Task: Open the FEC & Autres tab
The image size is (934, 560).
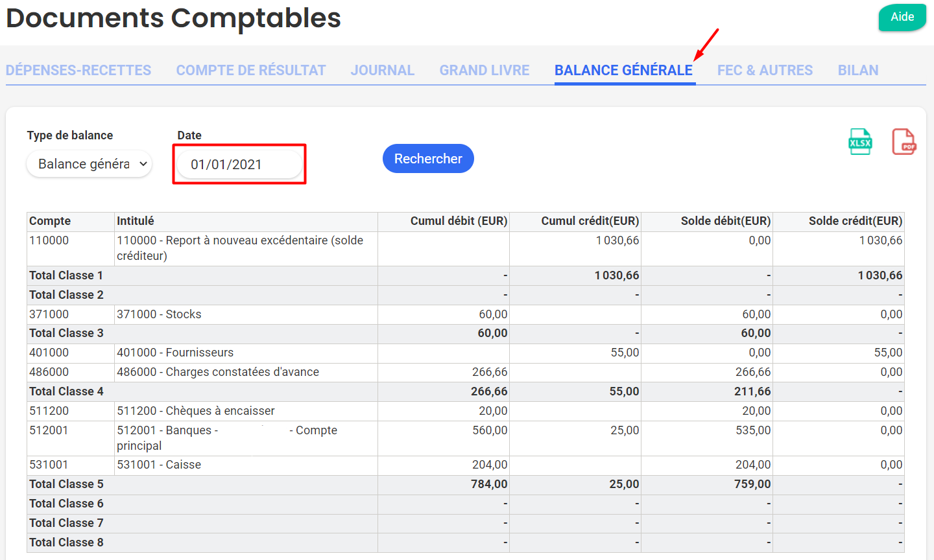Action: click(765, 70)
